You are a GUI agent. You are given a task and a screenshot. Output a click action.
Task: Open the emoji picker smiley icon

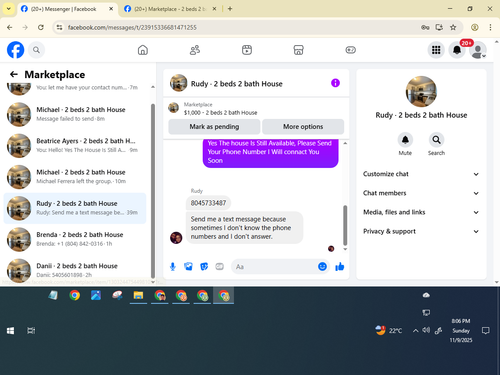[x=322, y=266]
